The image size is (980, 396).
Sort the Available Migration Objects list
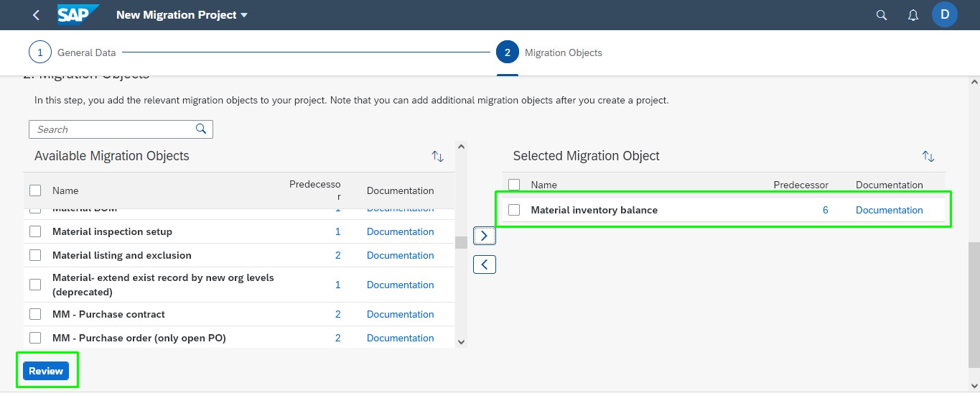point(437,156)
